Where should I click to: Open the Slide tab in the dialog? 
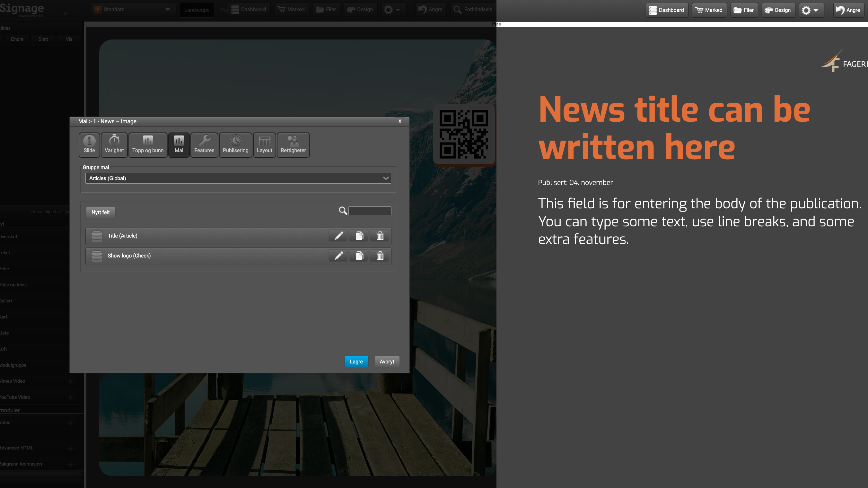89,145
